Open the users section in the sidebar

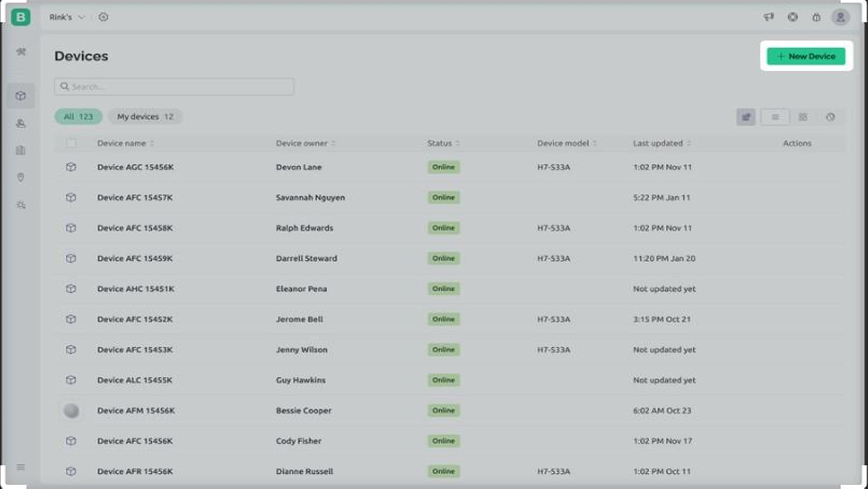tap(20, 123)
